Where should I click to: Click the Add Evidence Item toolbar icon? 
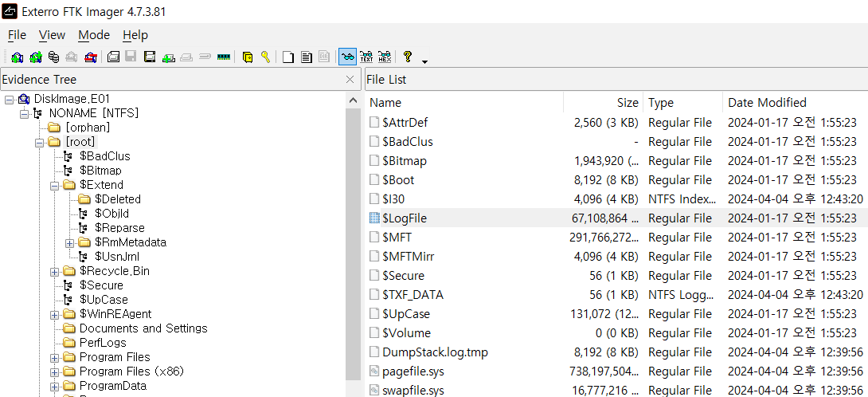18,57
